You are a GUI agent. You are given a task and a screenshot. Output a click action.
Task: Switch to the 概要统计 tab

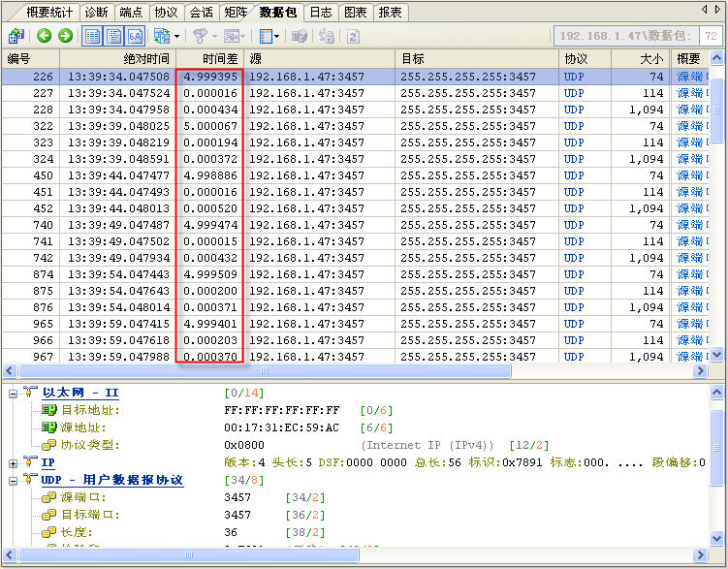click(49, 13)
